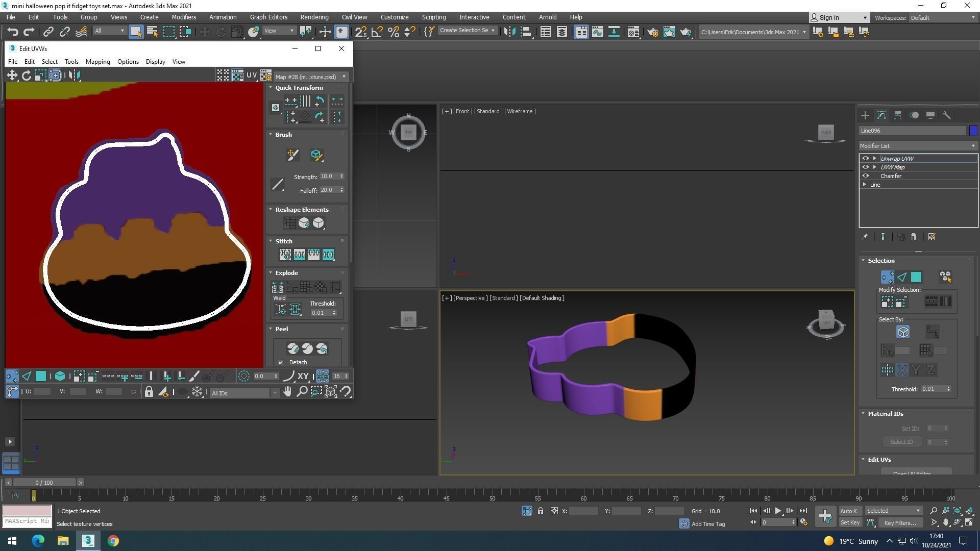Expand the Line entry in modifier stack
Viewport: 980px width, 551px height.
(865, 185)
